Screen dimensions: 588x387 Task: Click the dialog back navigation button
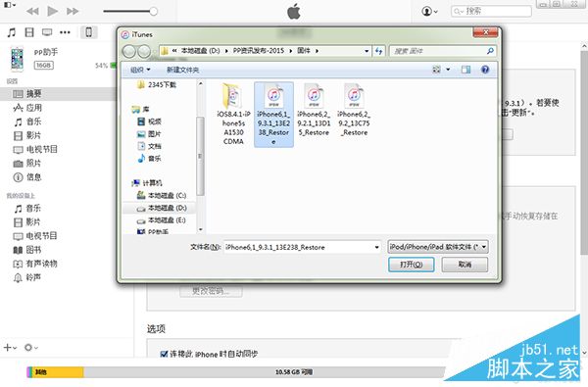pos(129,51)
